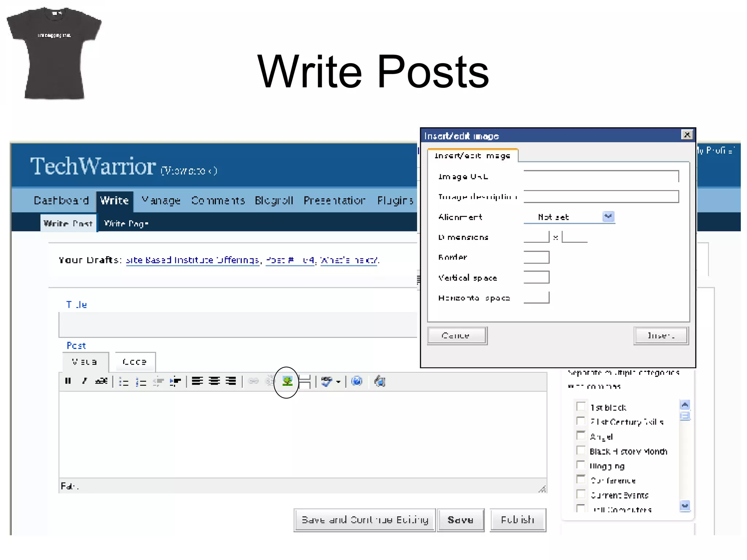This screenshot has height=560, width=747.
Task: Apply strikethrough formatting to text
Action: [x=101, y=381]
